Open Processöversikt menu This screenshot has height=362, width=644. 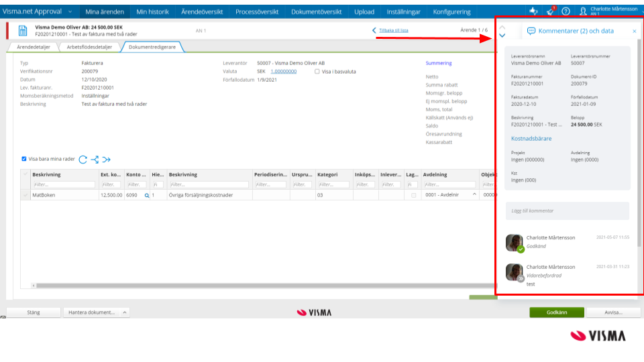[257, 12]
